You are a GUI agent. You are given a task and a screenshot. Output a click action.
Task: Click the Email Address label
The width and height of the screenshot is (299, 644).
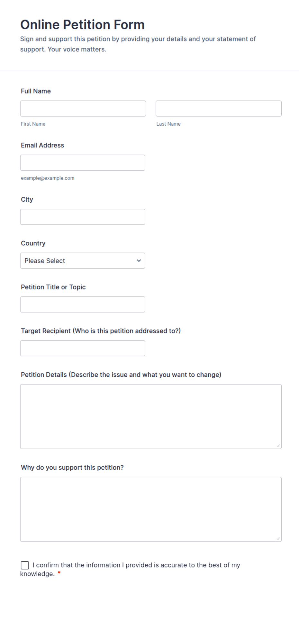tap(42, 146)
